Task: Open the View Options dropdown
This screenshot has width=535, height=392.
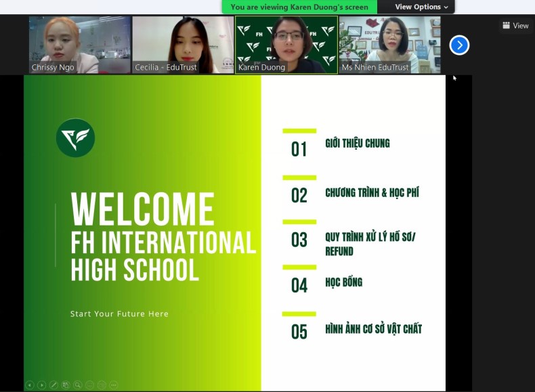Action: click(x=421, y=7)
